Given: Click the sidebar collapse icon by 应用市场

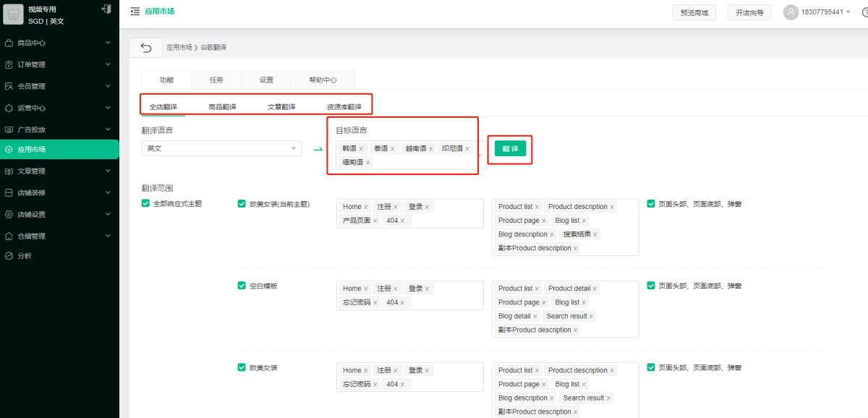Looking at the screenshot, I should pyautogui.click(x=135, y=12).
